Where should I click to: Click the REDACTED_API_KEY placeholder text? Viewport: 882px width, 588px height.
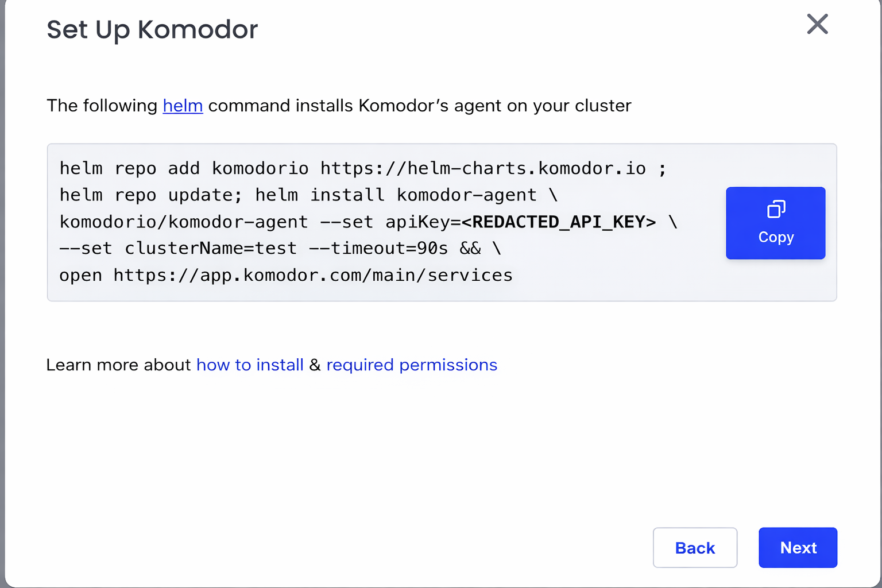(x=558, y=222)
